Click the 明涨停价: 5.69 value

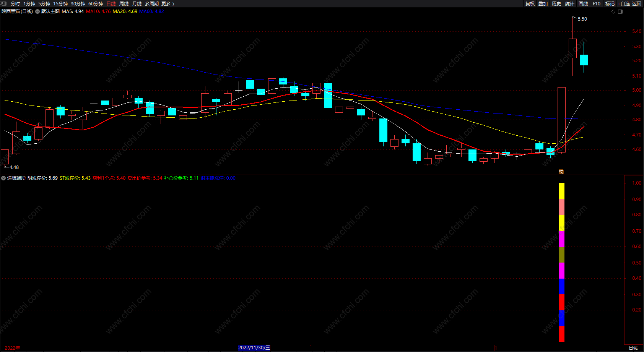point(42,178)
